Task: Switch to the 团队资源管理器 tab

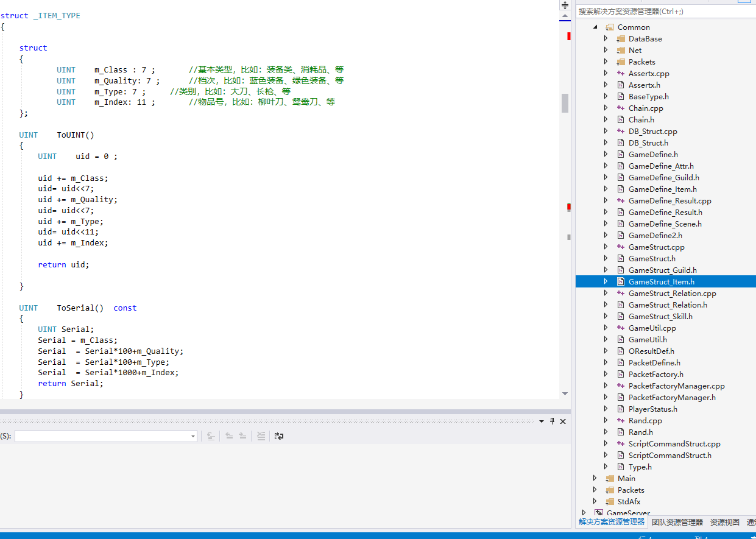Action: 677,523
